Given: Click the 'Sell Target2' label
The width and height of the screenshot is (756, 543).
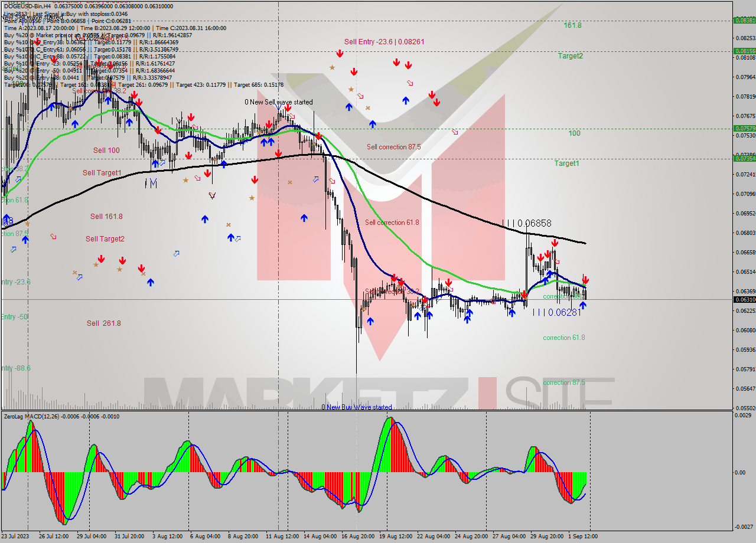Looking at the screenshot, I should 105,239.
